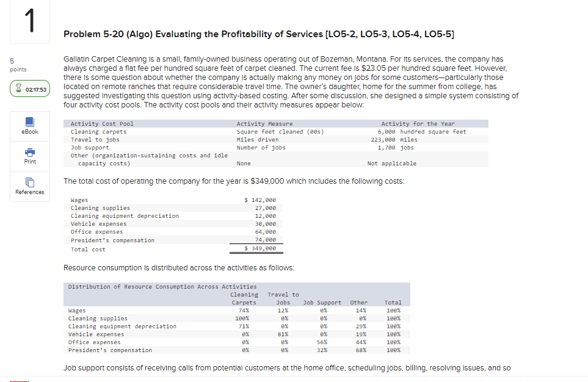Select the question 1 page thumbnail
This screenshot has height=382, width=588.
click(29, 21)
